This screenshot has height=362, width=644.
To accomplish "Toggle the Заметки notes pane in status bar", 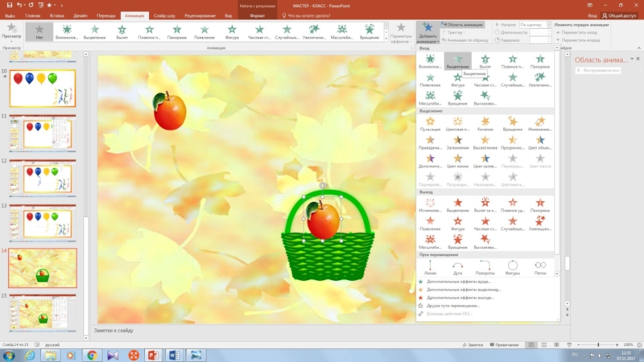I will [473, 344].
